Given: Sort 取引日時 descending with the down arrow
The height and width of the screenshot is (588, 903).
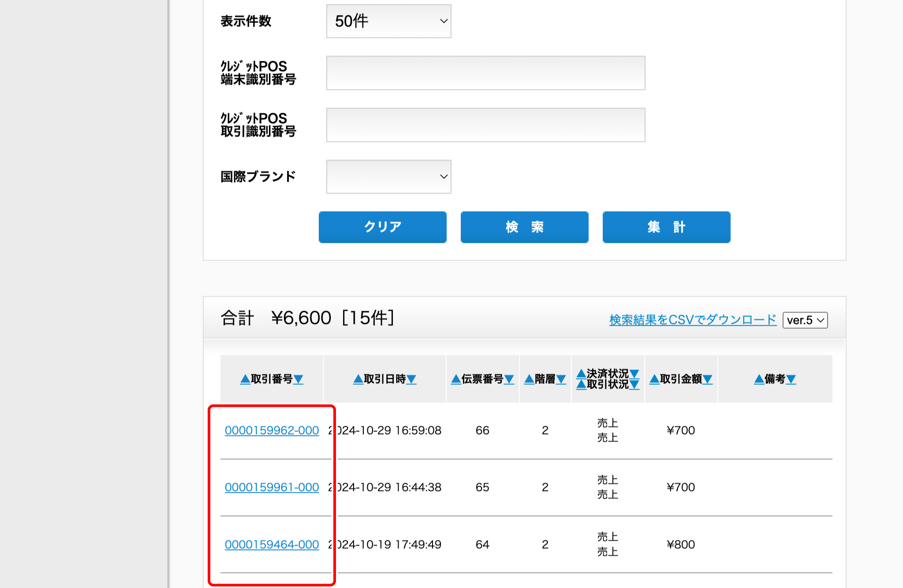Looking at the screenshot, I should click(x=411, y=379).
